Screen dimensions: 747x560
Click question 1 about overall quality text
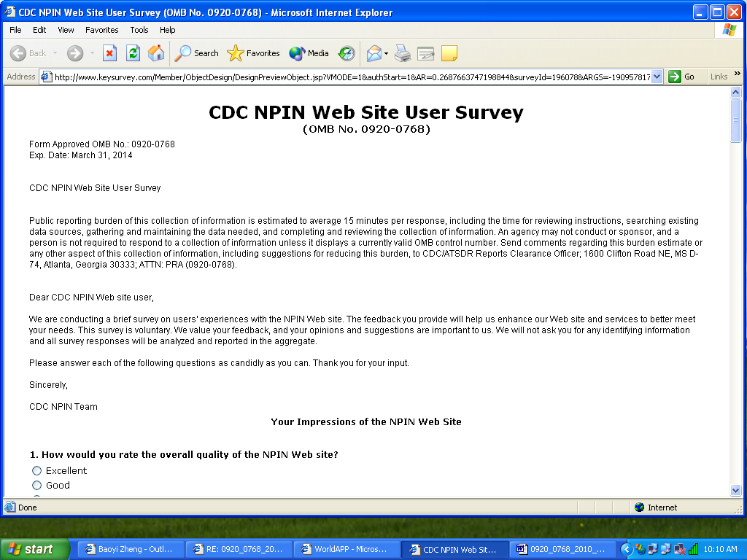point(184,455)
